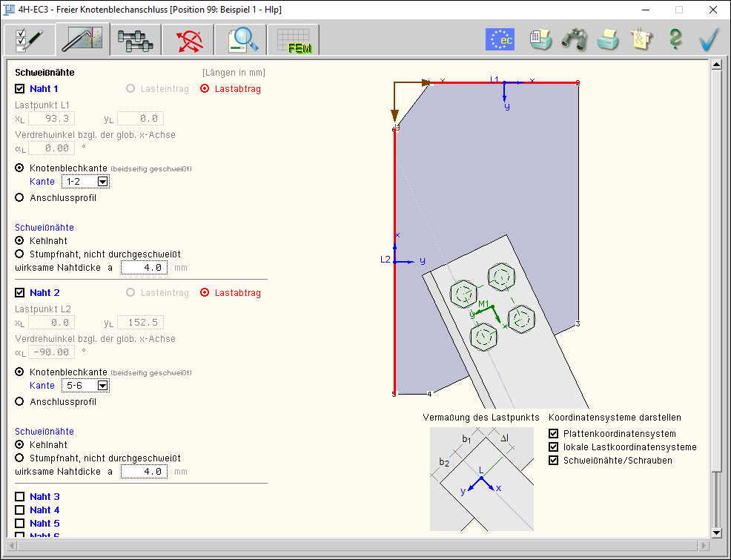Viewport: 731px width, 560px height.
Task: Click Naht 1 wirksame Nahtdicke input field
Action: pyautogui.click(x=144, y=268)
